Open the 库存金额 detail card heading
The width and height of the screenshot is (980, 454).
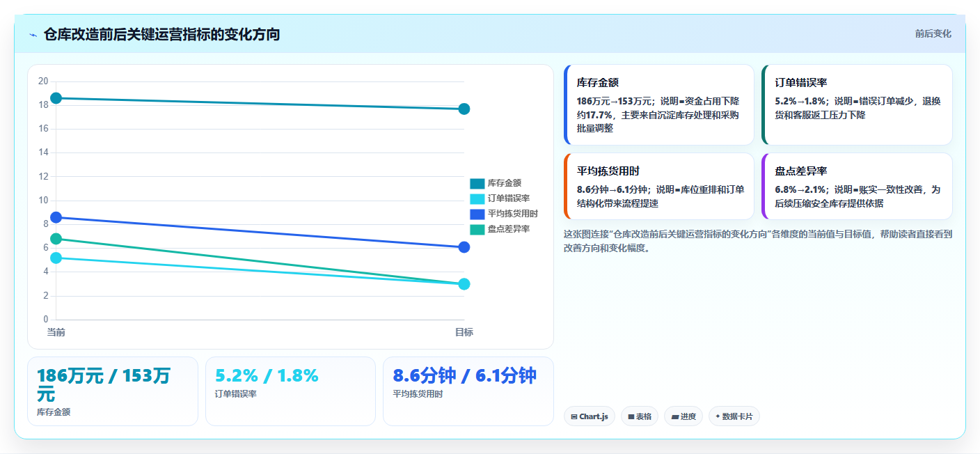(598, 83)
